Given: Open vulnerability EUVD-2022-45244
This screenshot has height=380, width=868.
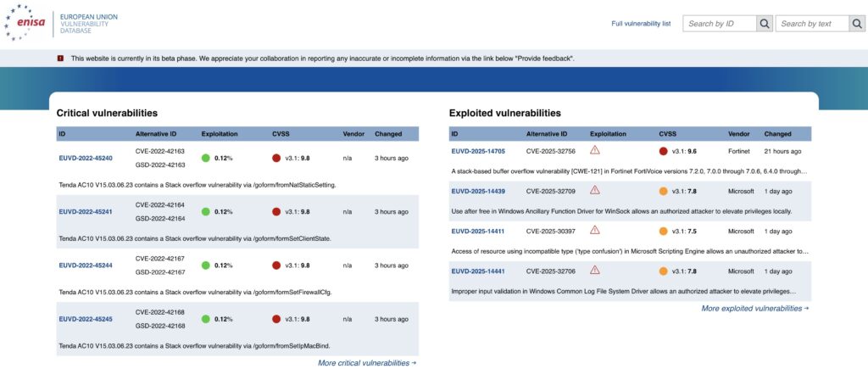Looking at the screenshot, I should point(86,265).
